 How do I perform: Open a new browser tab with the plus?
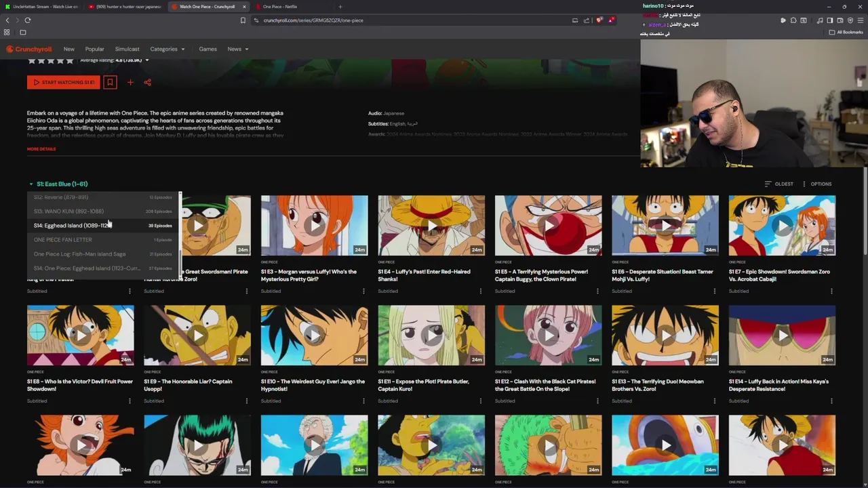340,7
